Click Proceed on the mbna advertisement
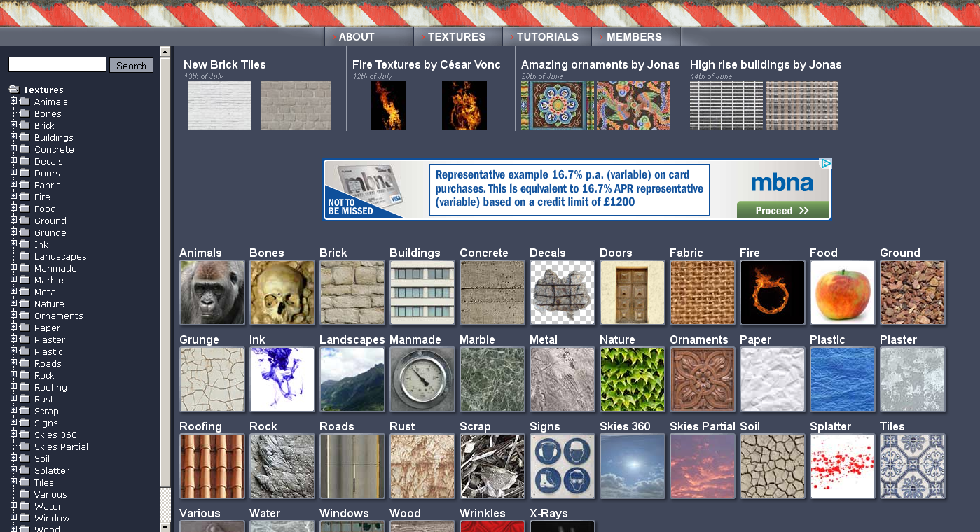The image size is (980, 532). point(782,209)
